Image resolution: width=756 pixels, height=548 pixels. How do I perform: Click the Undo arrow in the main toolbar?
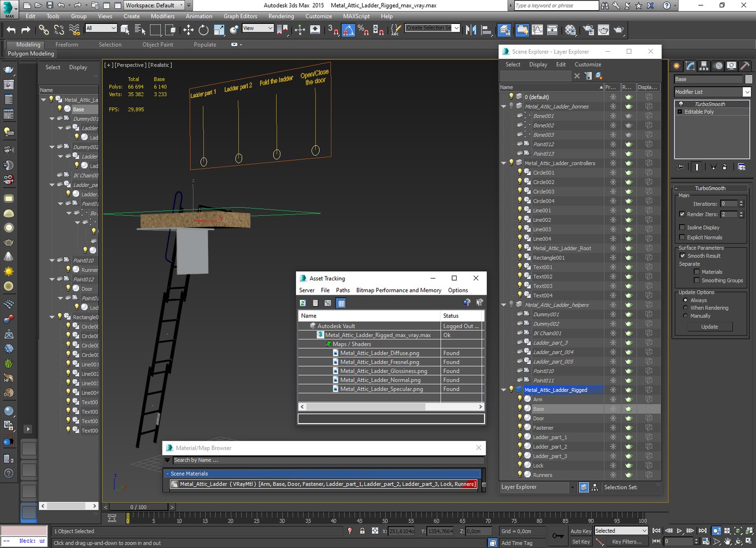(x=11, y=30)
